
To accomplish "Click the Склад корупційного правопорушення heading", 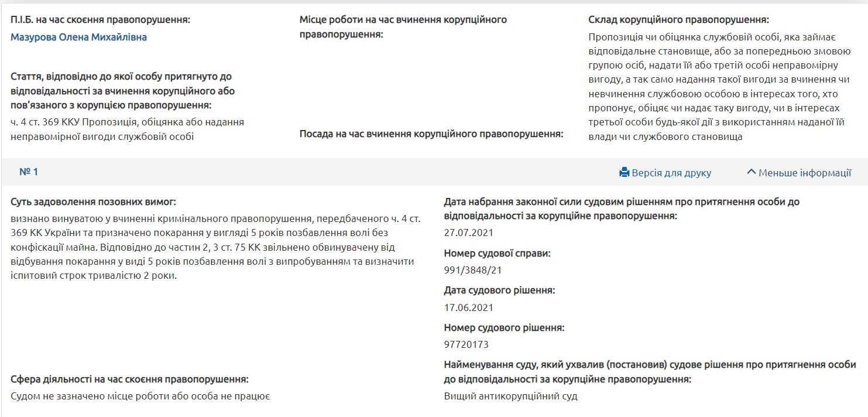I will [678, 20].
